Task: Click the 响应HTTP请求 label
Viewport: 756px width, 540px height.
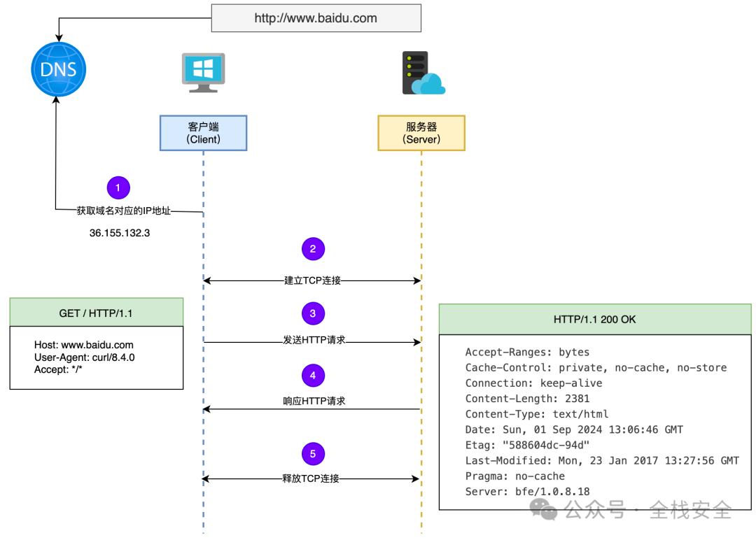Action: point(314,401)
